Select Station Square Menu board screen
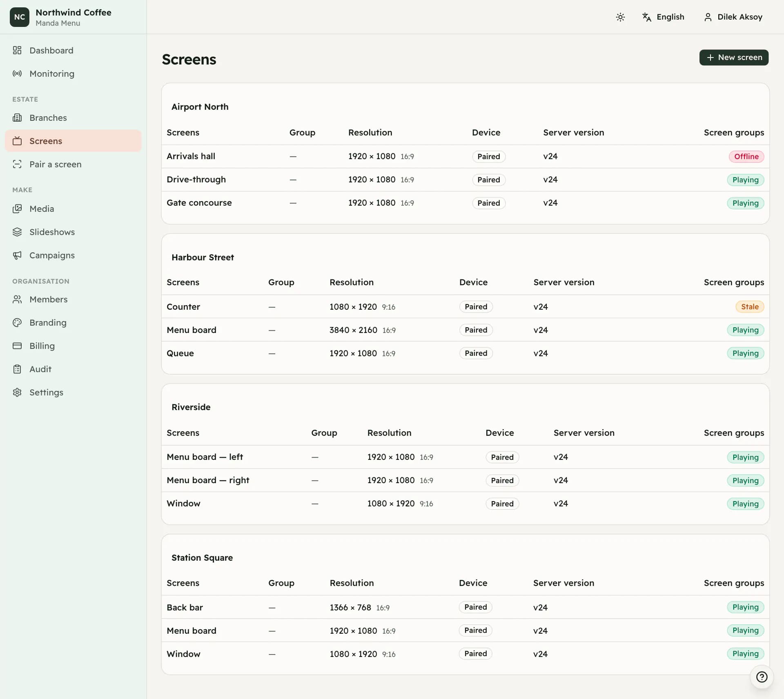 pyautogui.click(x=192, y=631)
